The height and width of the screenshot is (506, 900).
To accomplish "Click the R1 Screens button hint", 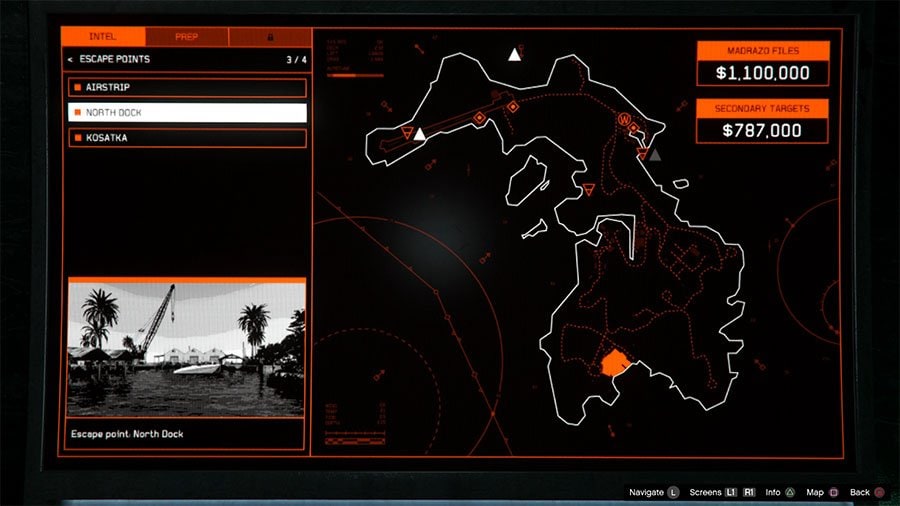I will point(749,492).
